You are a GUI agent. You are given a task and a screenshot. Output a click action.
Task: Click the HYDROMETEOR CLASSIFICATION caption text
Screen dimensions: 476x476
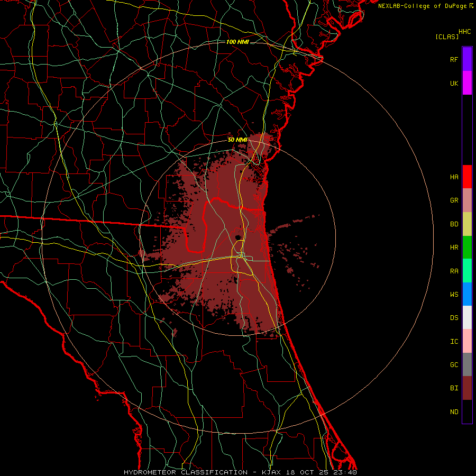pyautogui.click(x=186, y=472)
